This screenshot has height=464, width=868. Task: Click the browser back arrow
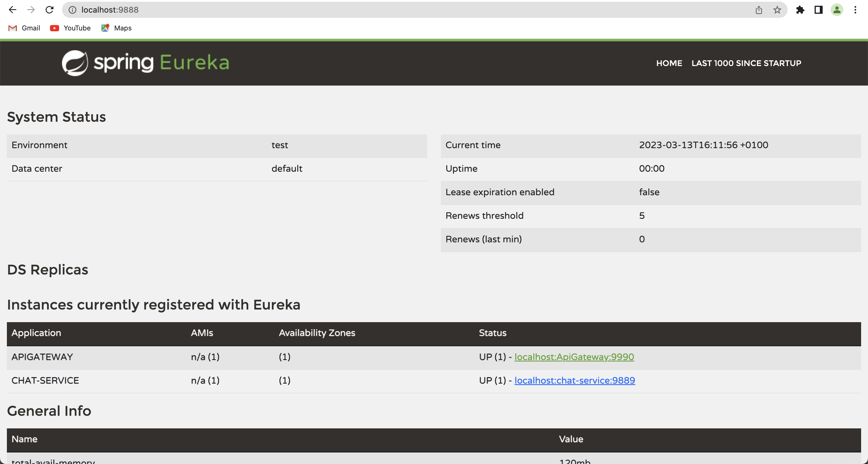12,10
